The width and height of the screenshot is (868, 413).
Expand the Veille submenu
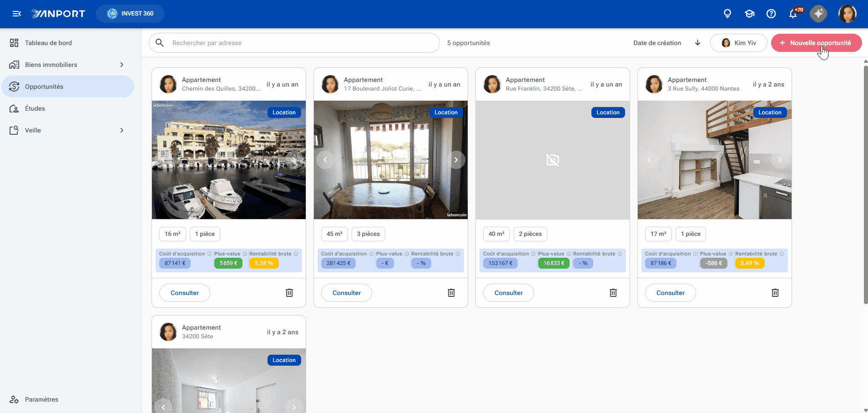click(121, 130)
